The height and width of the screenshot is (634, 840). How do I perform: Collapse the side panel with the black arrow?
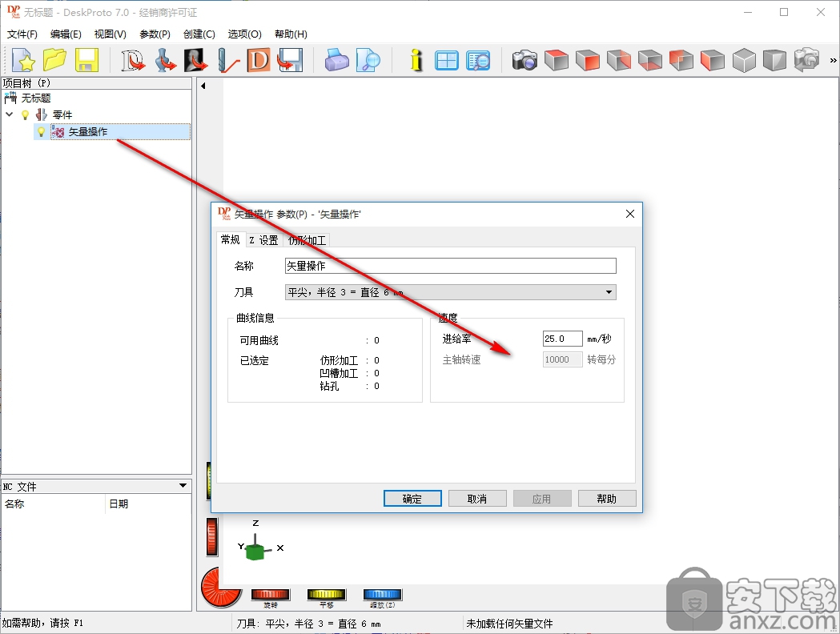click(x=203, y=86)
